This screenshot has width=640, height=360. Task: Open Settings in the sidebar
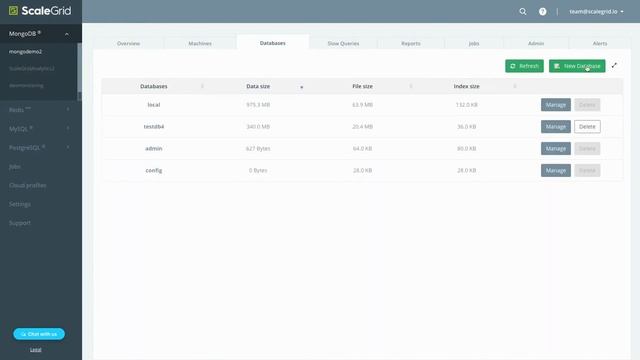(20, 204)
